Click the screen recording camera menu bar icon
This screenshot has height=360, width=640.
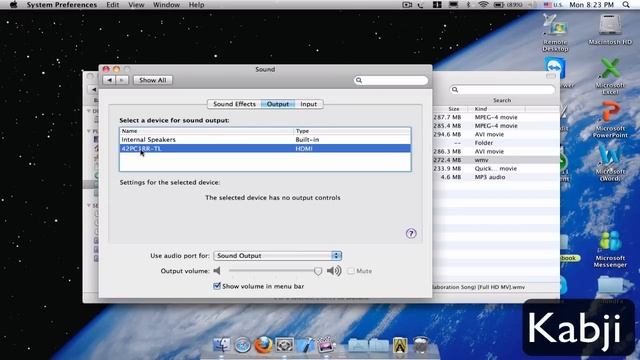[x=407, y=5]
